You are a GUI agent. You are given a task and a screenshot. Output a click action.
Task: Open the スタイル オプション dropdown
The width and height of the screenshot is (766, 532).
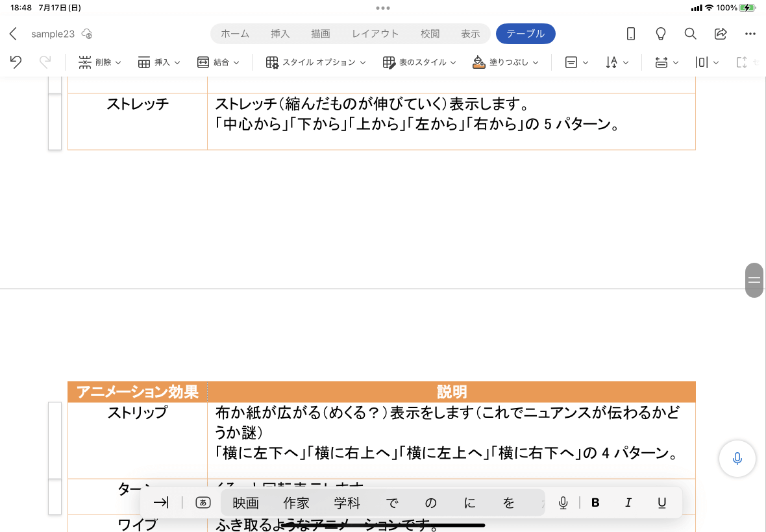(x=315, y=62)
